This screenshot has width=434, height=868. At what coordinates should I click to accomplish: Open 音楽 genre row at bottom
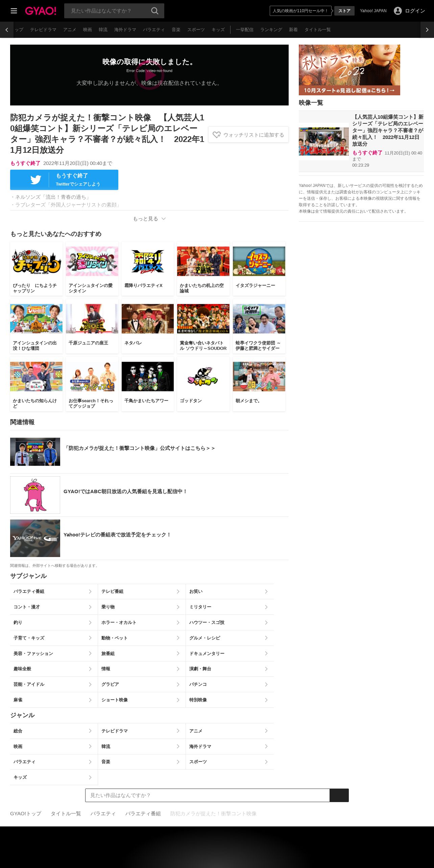click(x=142, y=762)
